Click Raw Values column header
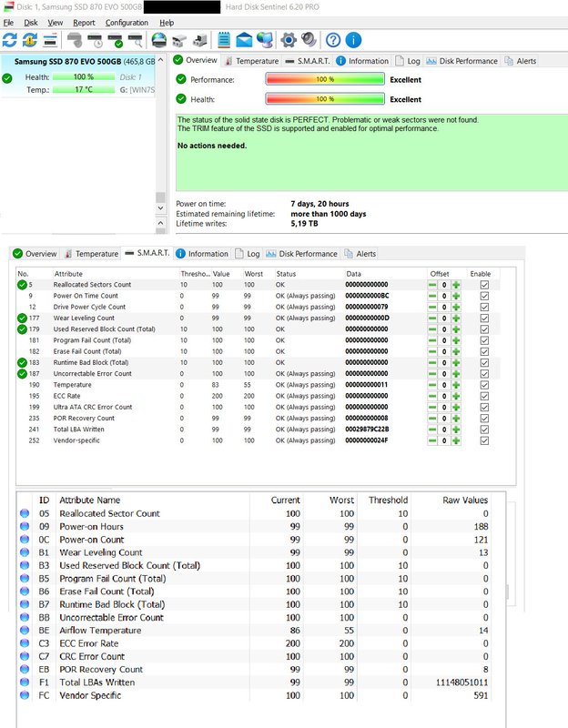 click(465, 500)
